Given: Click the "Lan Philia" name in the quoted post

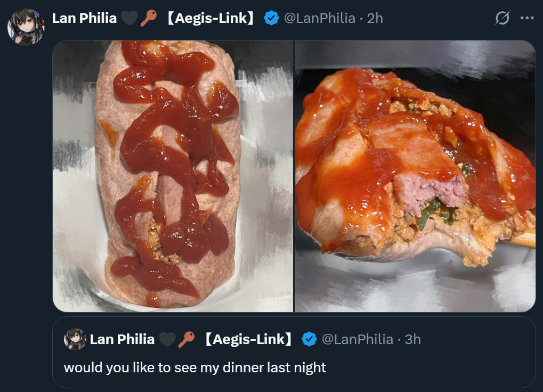Looking at the screenshot, I should 122,339.
